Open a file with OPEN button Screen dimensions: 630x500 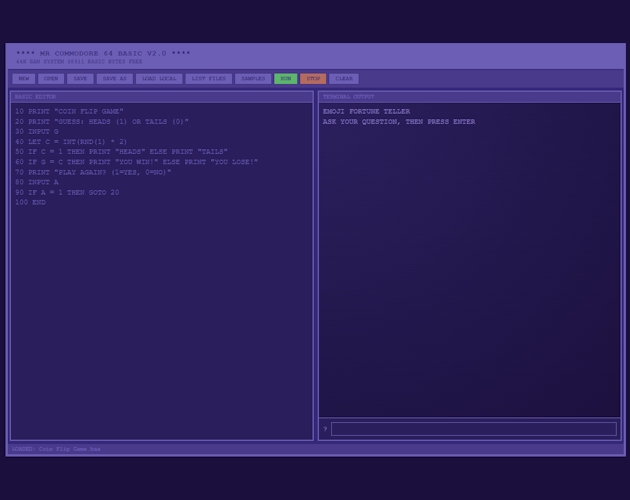point(51,78)
